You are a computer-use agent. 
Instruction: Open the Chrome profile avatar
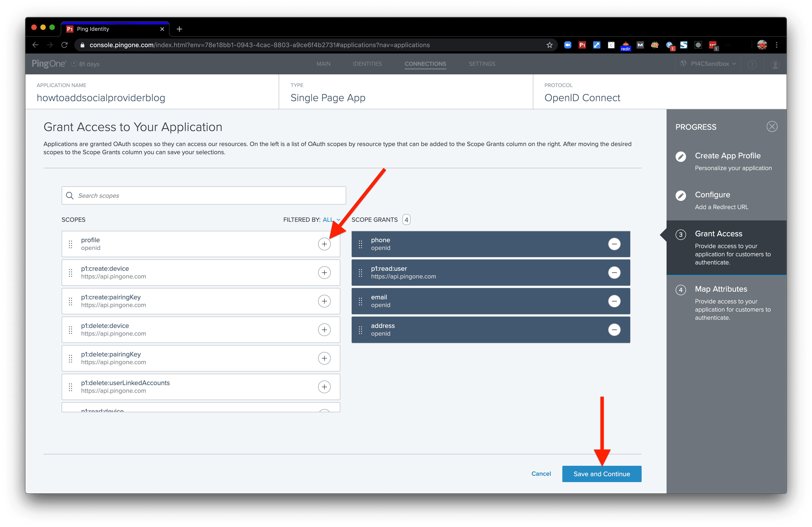762,45
